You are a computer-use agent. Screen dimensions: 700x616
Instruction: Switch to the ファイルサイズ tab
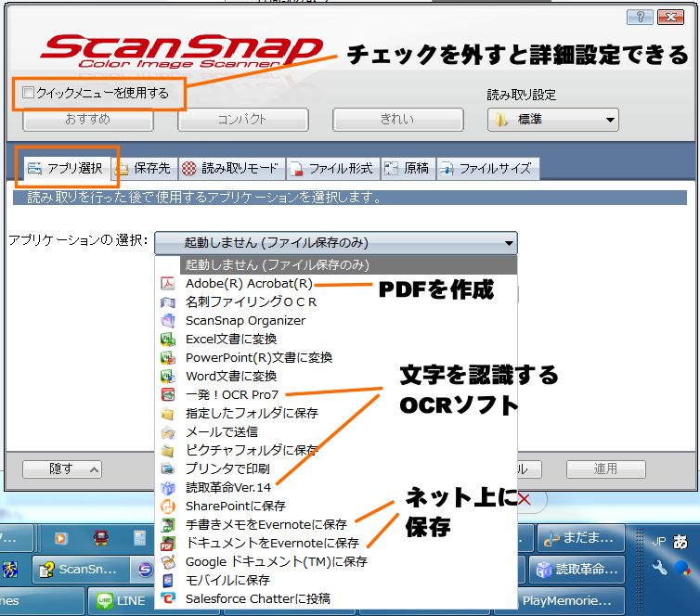click(486, 168)
